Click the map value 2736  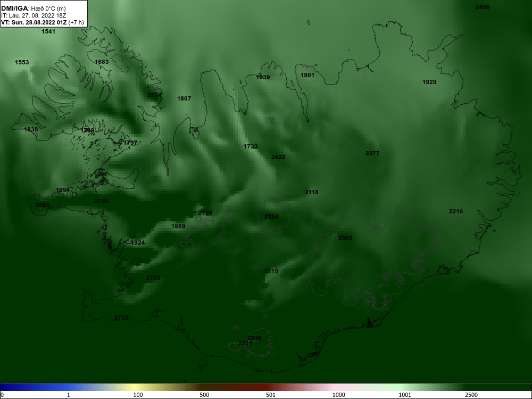pos(101,201)
